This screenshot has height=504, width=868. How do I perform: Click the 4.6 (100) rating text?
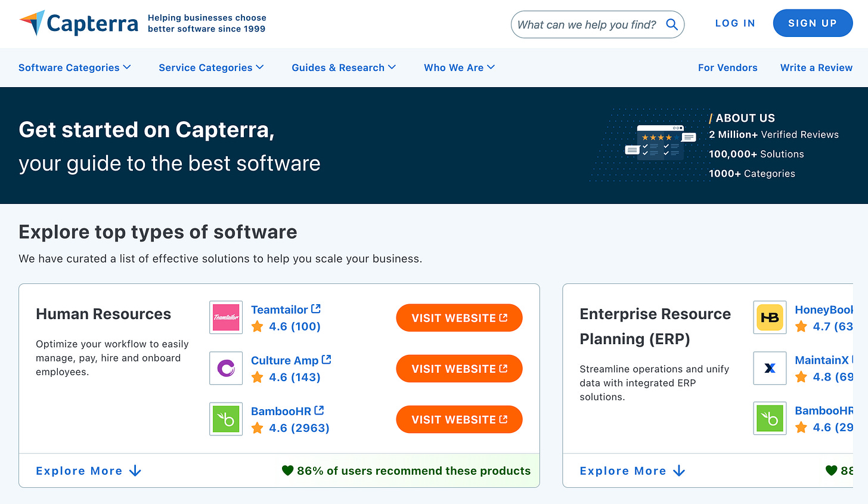[294, 326]
